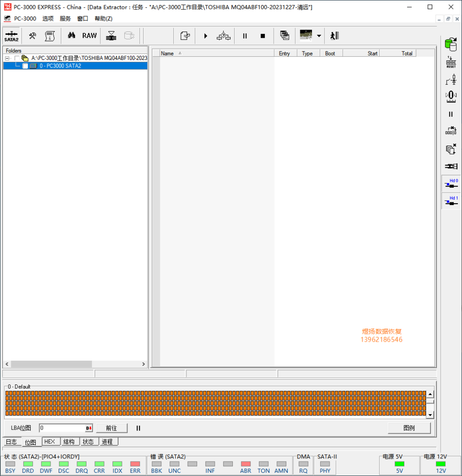The width and height of the screenshot is (462, 476).
Task: Click the D arrow in LBA field
Action: (x=89, y=428)
